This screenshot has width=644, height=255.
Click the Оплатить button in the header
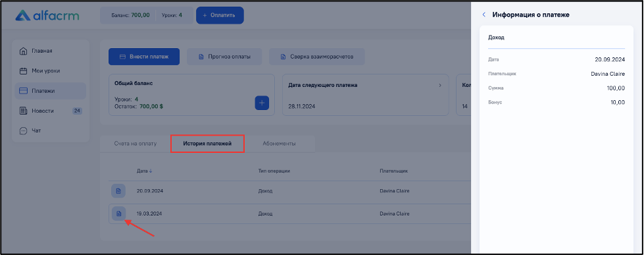[x=220, y=15]
